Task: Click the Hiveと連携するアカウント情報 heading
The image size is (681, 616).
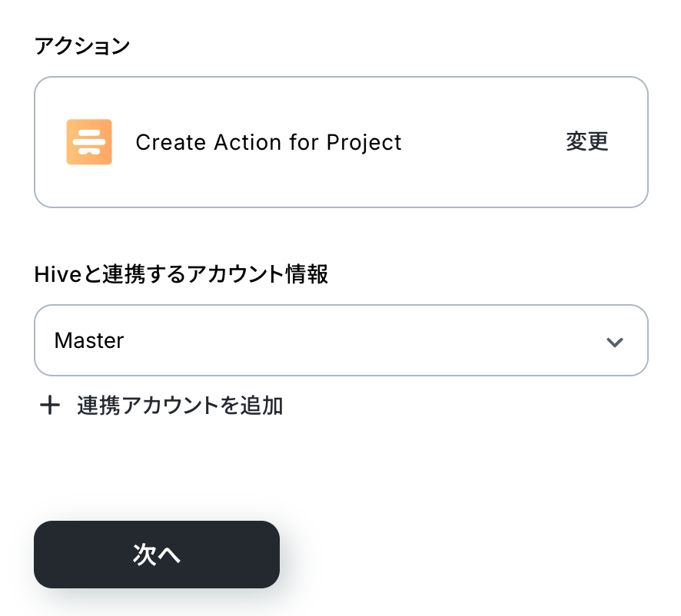Action: (181, 275)
